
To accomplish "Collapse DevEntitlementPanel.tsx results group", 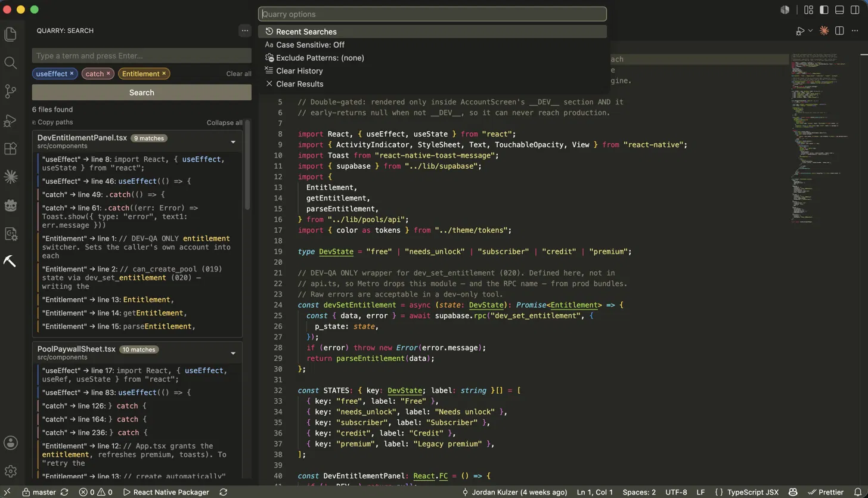I will [x=233, y=142].
